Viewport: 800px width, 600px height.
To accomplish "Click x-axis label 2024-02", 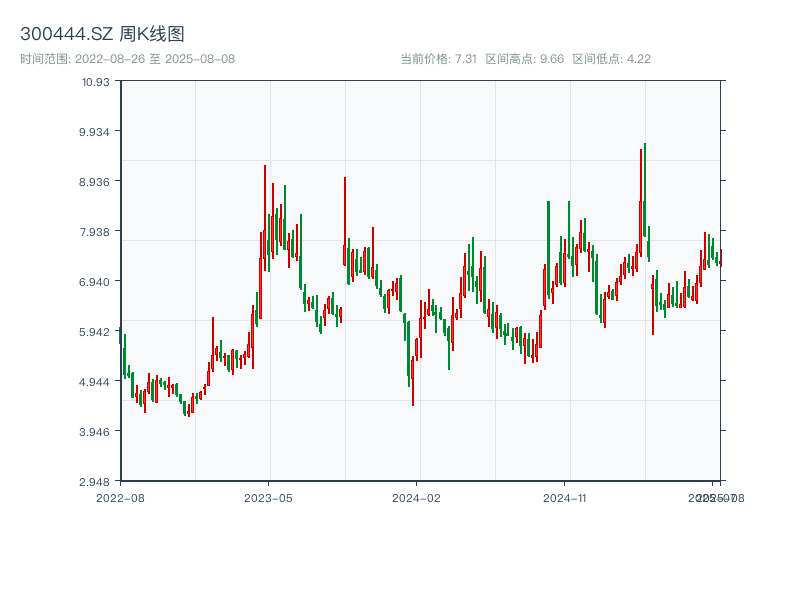I will pos(416,498).
